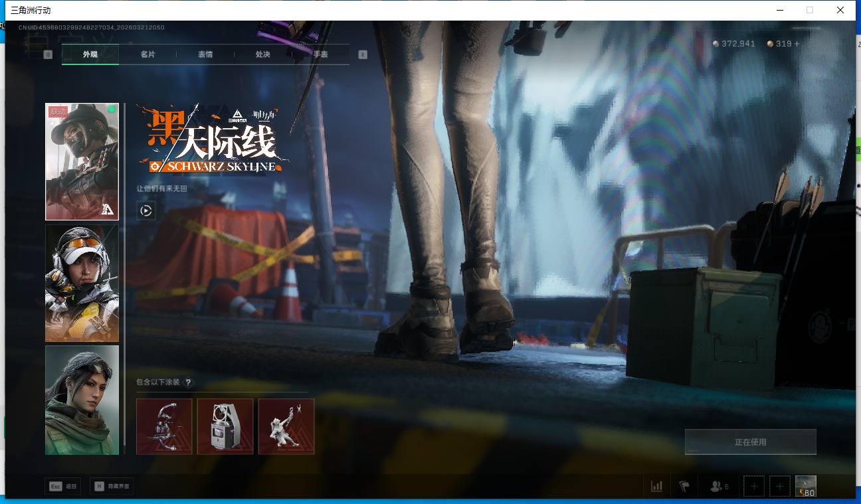Click the 372,941 currency balance
This screenshot has width=861, height=504.
click(734, 44)
